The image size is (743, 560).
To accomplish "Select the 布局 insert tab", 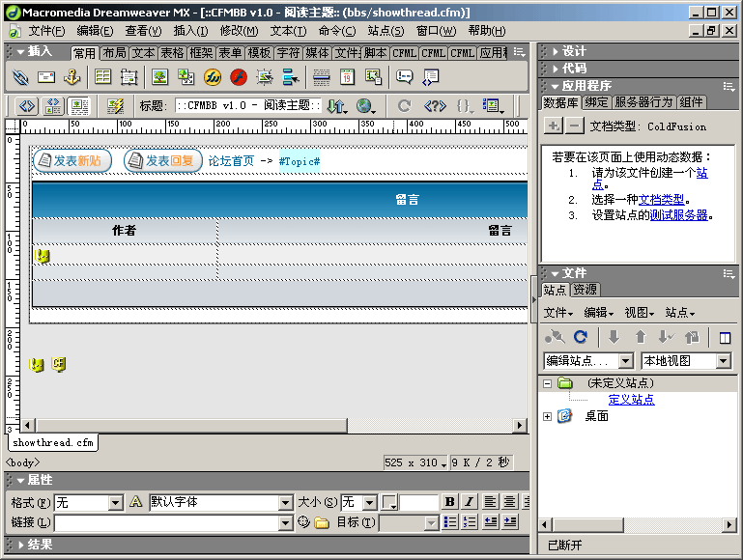I will point(114,53).
